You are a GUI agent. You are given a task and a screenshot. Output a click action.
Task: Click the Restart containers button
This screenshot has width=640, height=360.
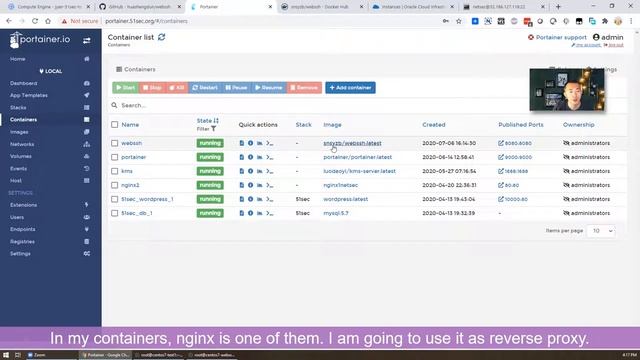(x=205, y=88)
